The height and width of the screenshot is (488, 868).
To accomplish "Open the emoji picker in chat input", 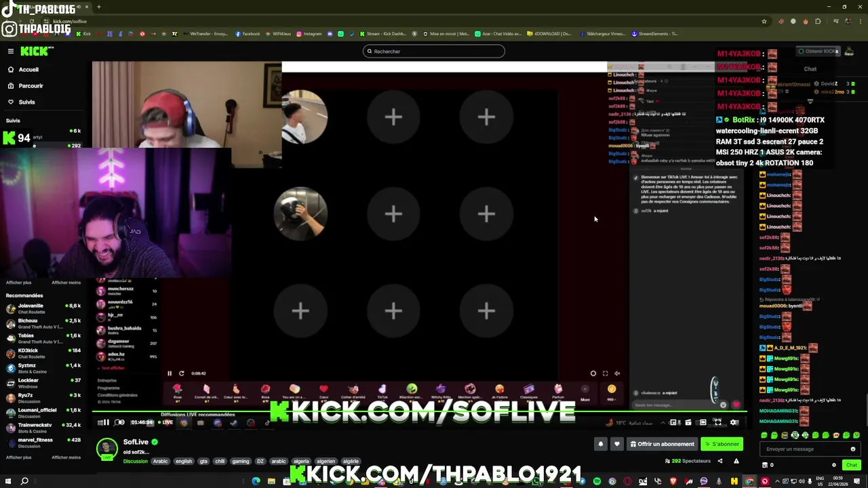I will [853, 449].
